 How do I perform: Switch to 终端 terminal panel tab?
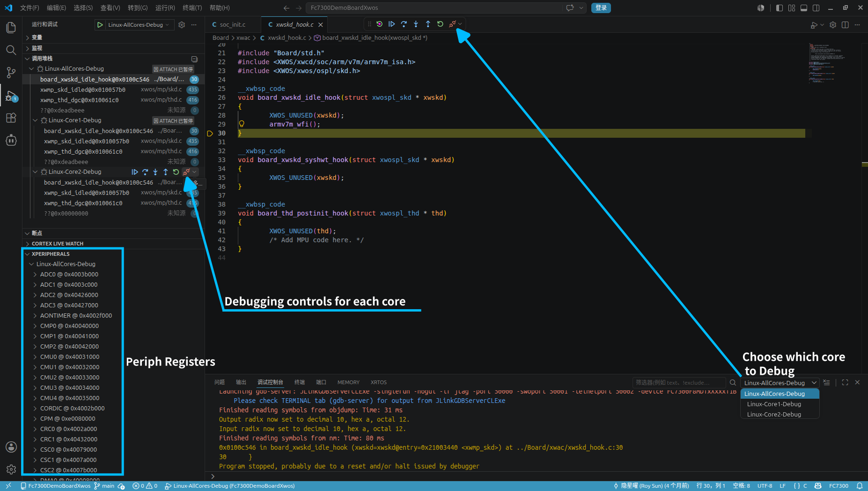click(x=300, y=382)
